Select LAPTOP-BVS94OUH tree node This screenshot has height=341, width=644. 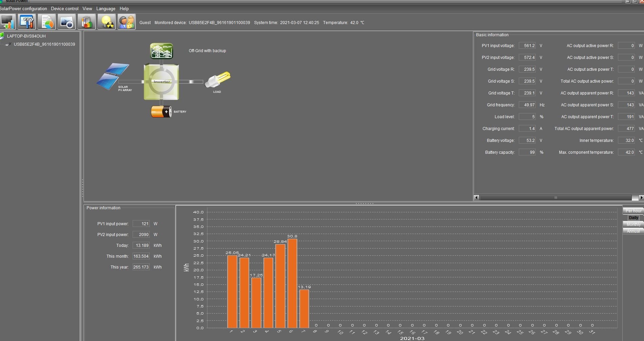coord(26,36)
